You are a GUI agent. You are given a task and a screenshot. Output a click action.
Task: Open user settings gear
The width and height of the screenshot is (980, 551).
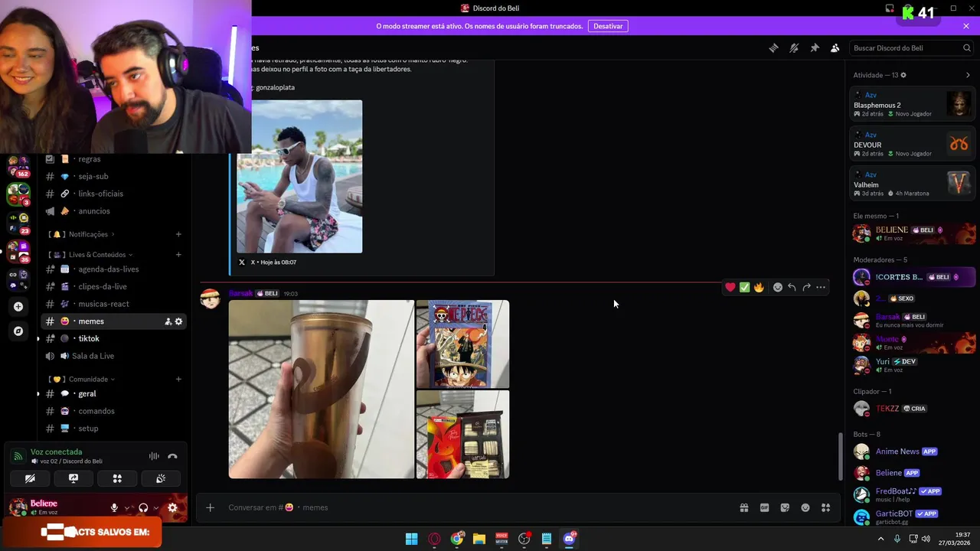coord(172,507)
